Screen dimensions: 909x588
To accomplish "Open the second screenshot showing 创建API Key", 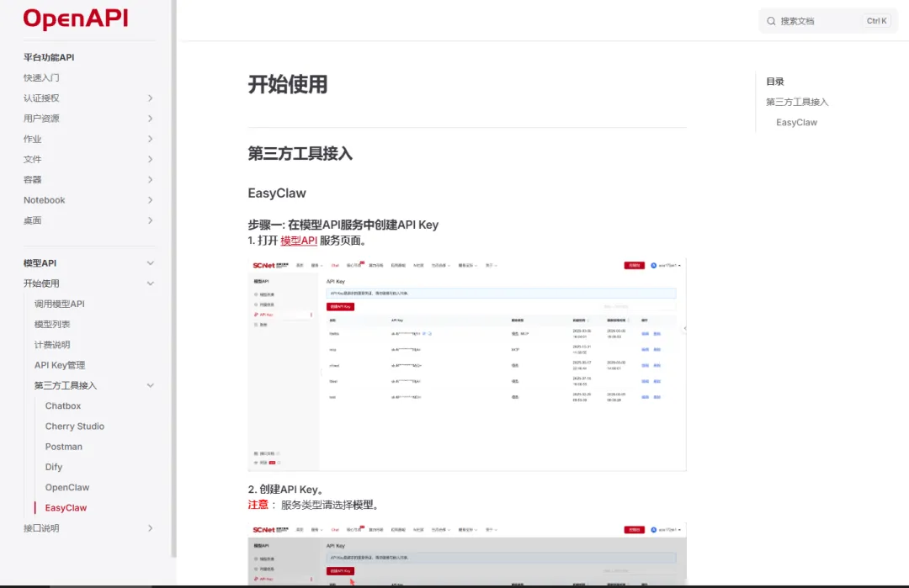I will [x=467, y=554].
